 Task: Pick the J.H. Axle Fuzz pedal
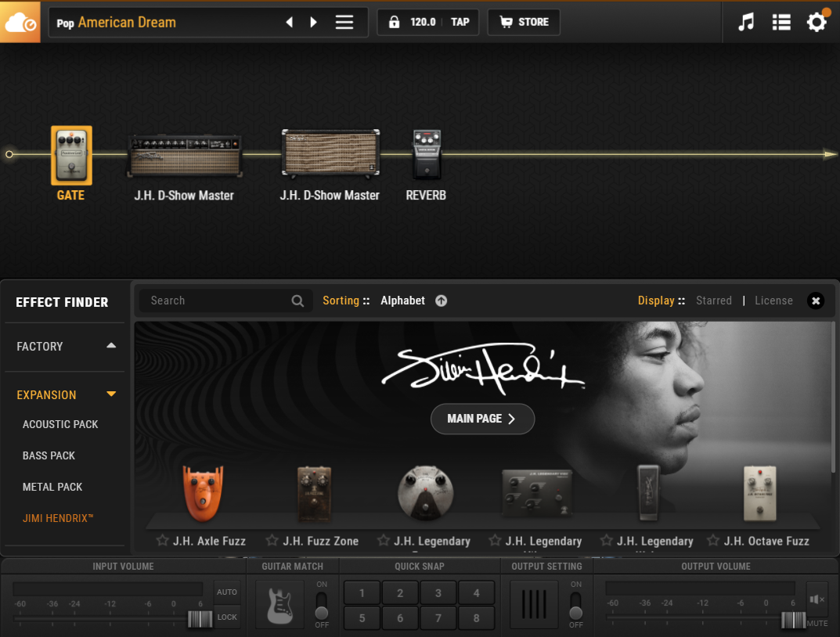coord(203,493)
